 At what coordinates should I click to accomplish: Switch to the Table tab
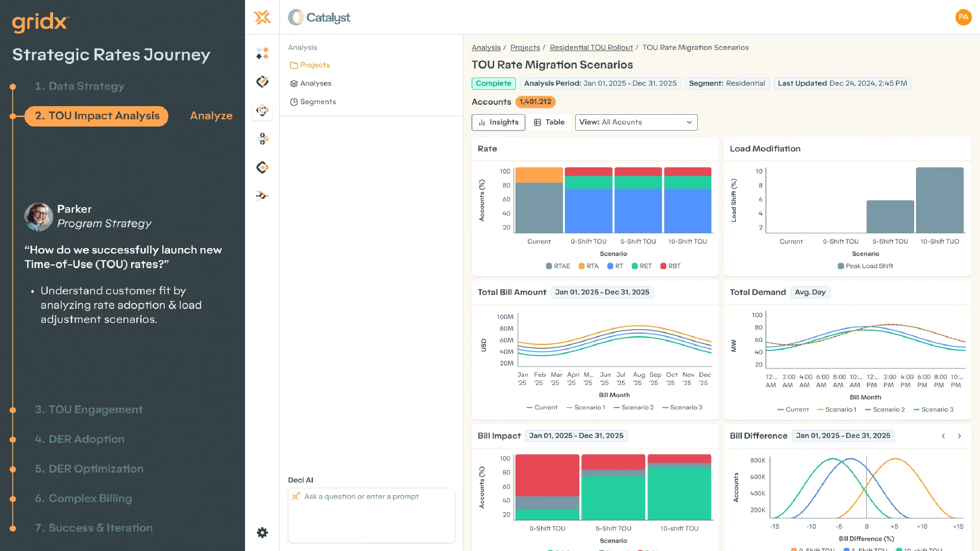[549, 122]
